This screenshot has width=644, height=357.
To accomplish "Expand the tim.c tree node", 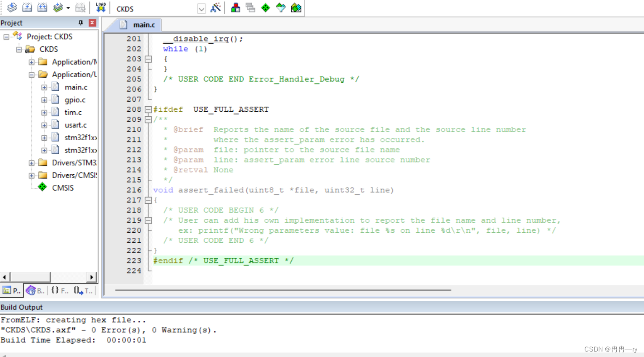I will [x=44, y=113].
